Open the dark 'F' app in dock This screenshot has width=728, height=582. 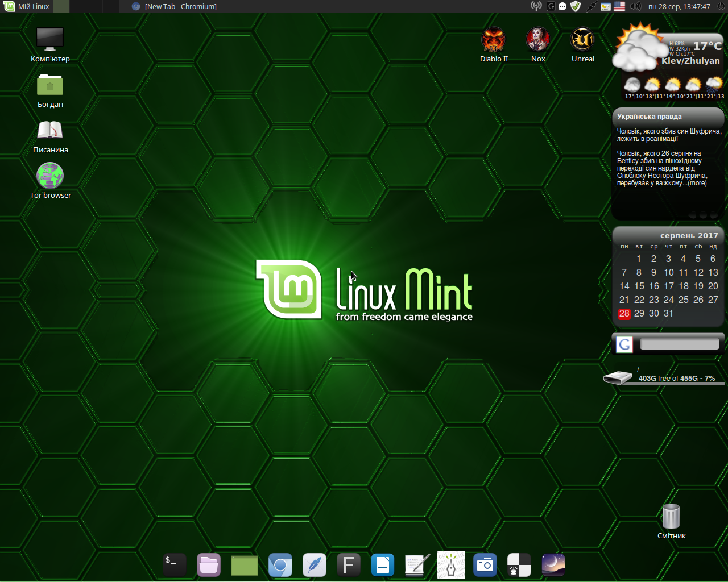(x=349, y=565)
